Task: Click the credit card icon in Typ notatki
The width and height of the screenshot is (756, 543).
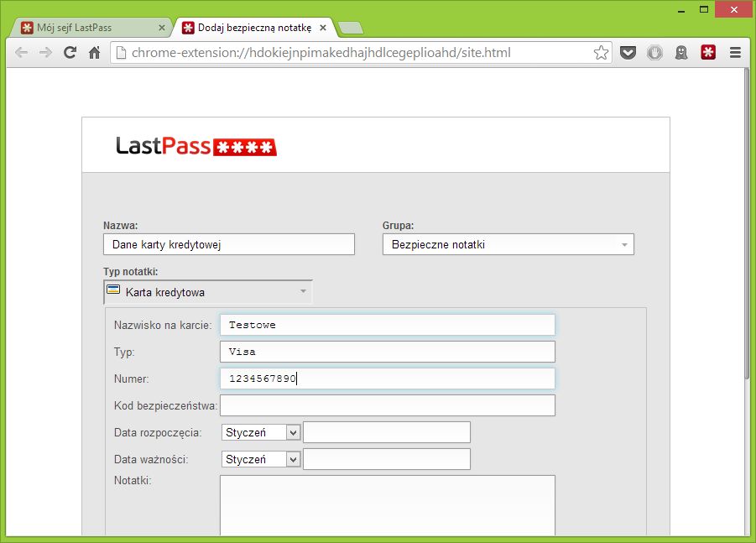Action: click(113, 290)
